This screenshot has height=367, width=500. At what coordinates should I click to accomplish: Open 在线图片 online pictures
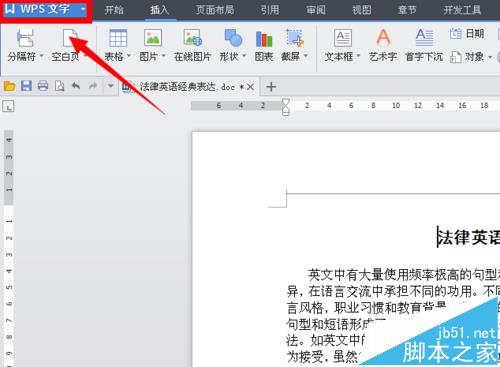(x=193, y=45)
